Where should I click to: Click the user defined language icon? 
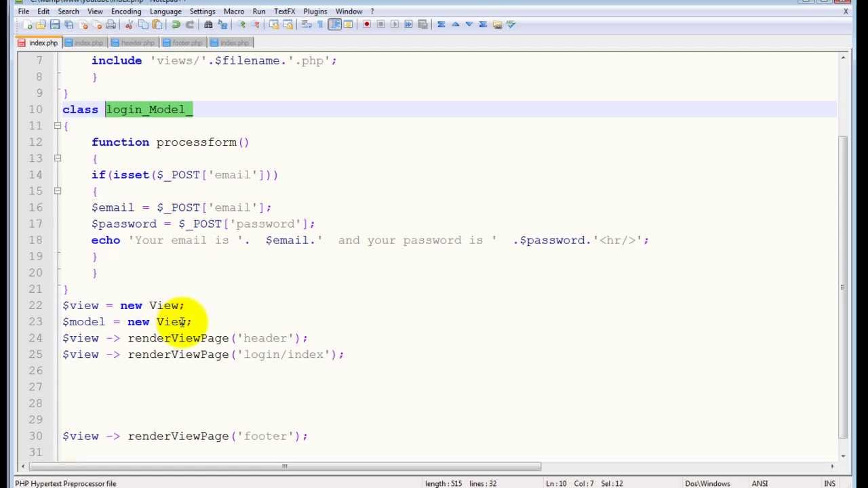(x=349, y=24)
